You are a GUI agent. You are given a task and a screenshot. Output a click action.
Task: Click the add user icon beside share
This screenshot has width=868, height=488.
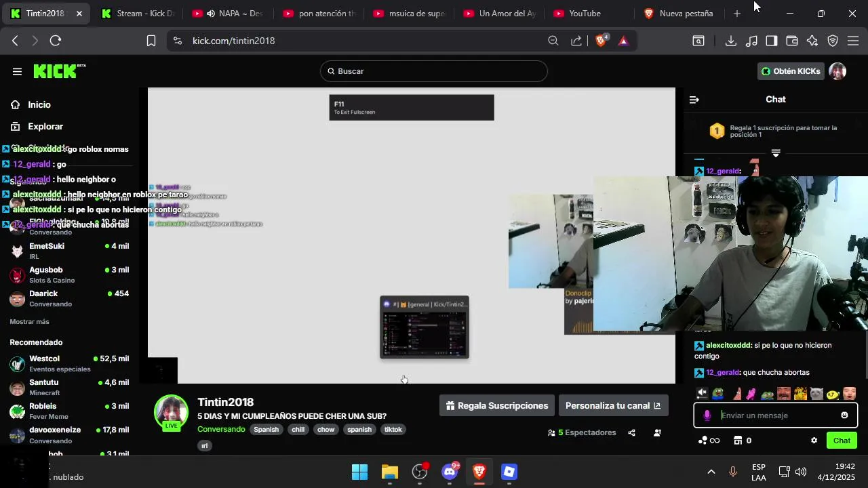click(x=657, y=432)
